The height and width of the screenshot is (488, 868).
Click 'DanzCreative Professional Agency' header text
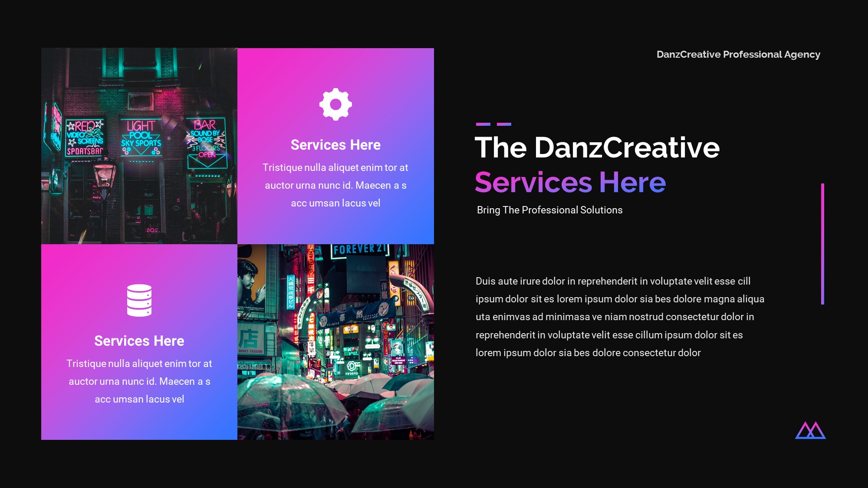click(738, 54)
